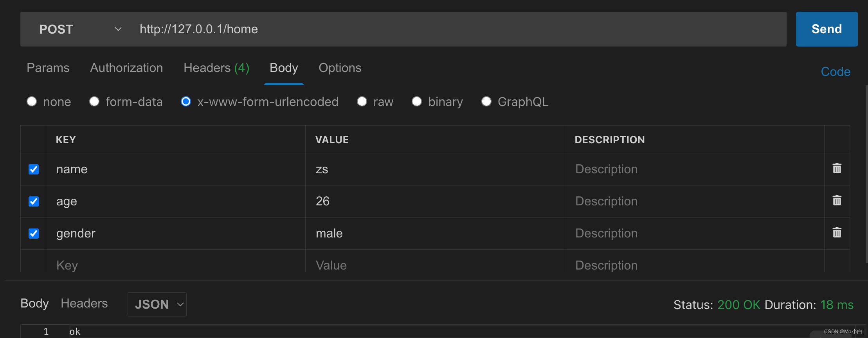The height and width of the screenshot is (338, 868).
Task: Delete the gender row with trash icon
Action: point(837,233)
